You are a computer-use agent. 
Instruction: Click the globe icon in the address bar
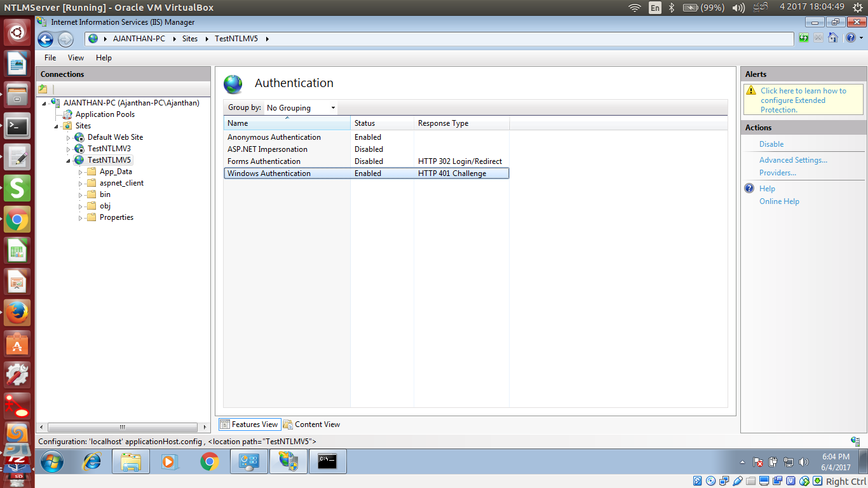(x=94, y=39)
